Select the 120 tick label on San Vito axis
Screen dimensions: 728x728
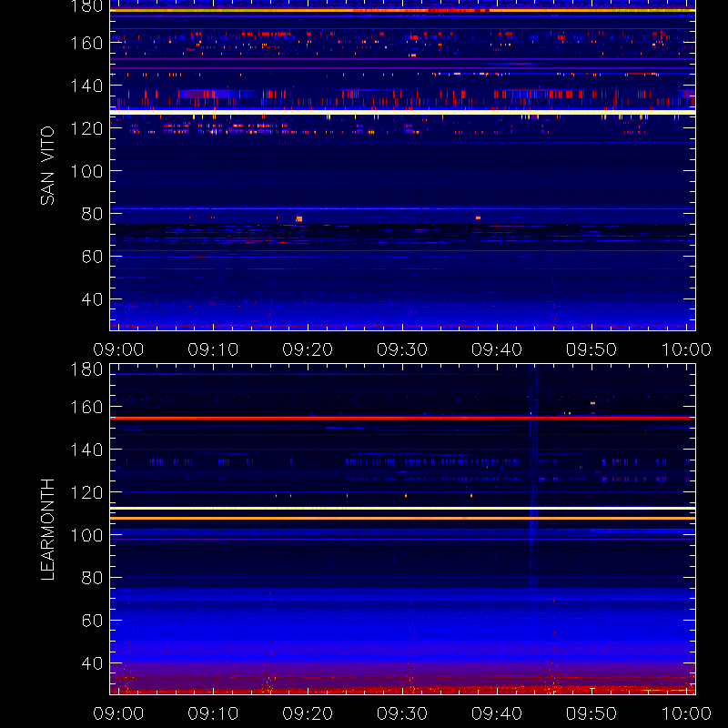86,128
